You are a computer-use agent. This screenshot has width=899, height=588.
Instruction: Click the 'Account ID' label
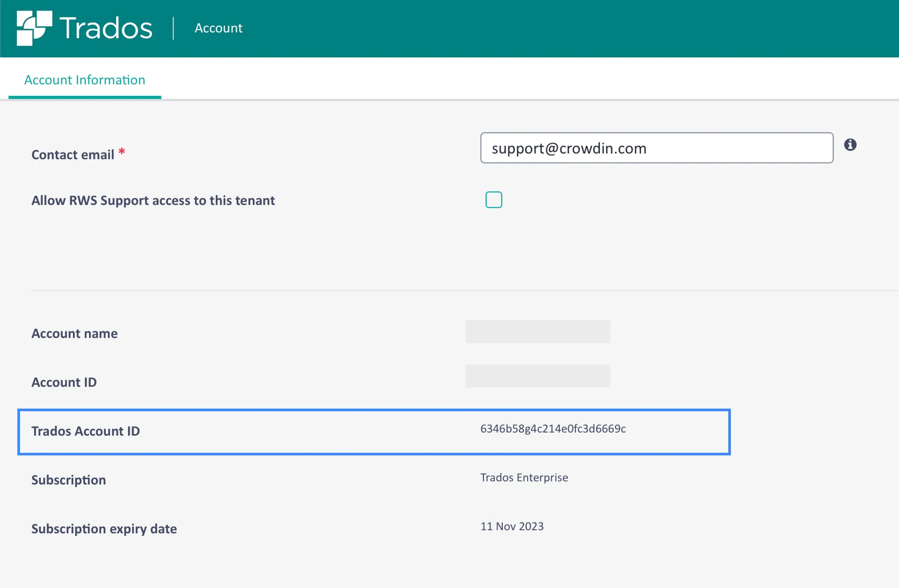click(x=64, y=382)
